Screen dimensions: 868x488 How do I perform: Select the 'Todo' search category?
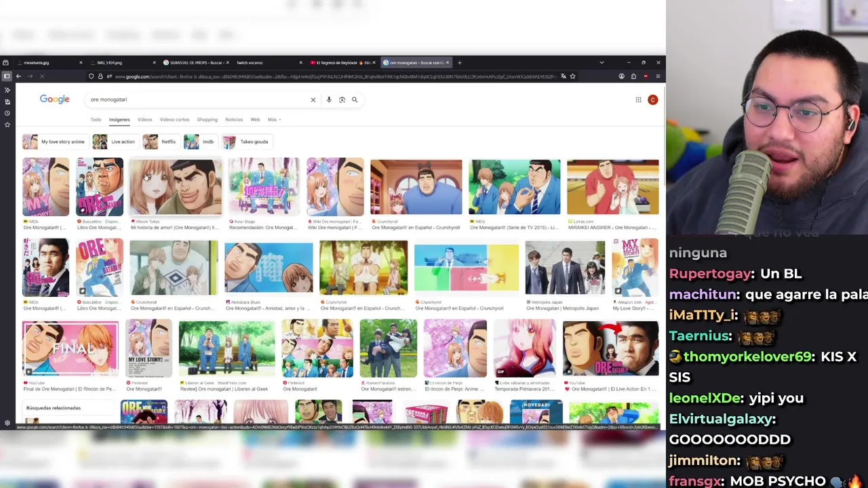(x=96, y=119)
